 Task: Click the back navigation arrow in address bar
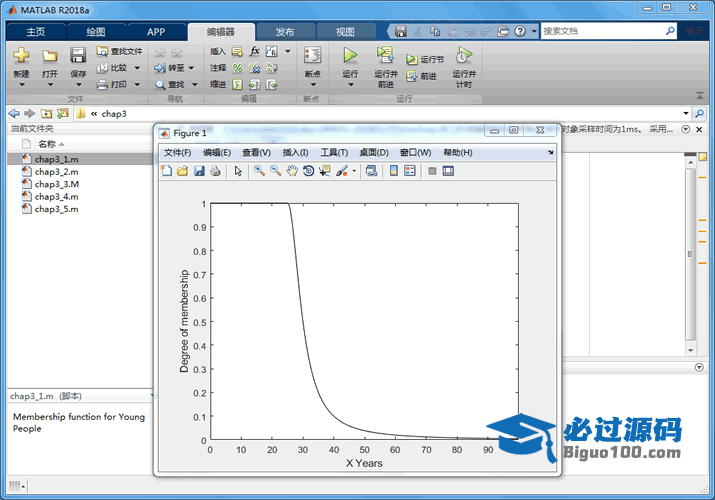[x=14, y=113]
